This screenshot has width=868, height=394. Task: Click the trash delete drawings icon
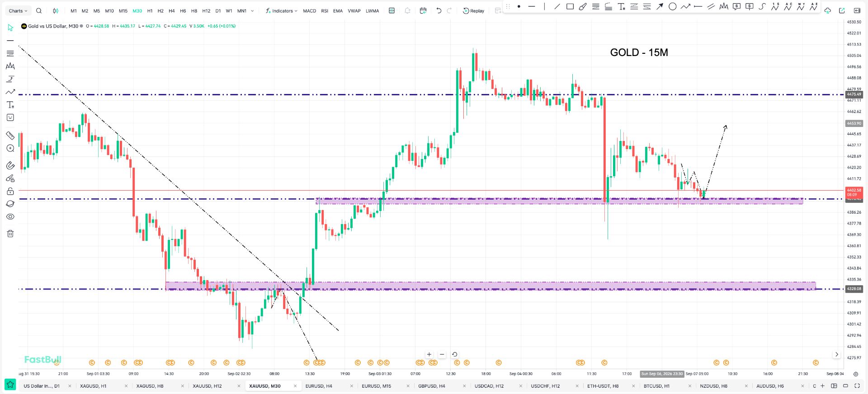10,234
